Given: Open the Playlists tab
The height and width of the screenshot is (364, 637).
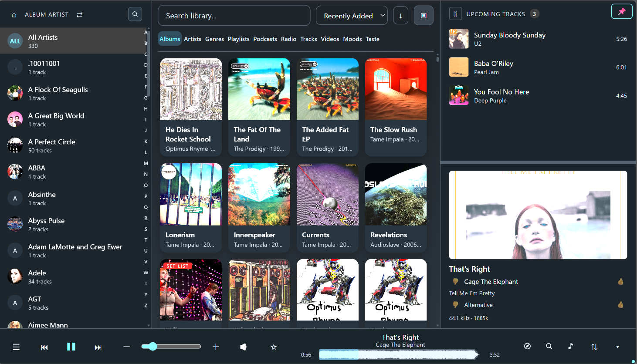Looking at the screenshot, I should (x=239, y=39).
